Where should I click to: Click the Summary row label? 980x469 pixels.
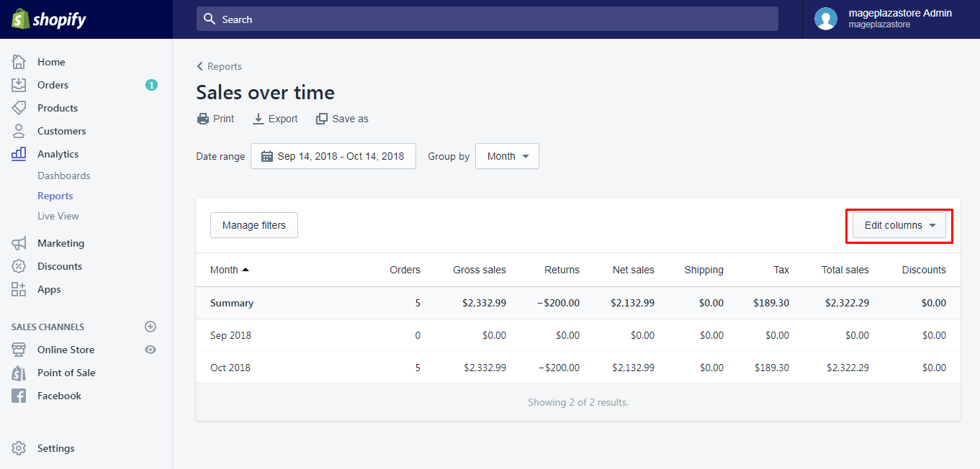tap(232, 303)
